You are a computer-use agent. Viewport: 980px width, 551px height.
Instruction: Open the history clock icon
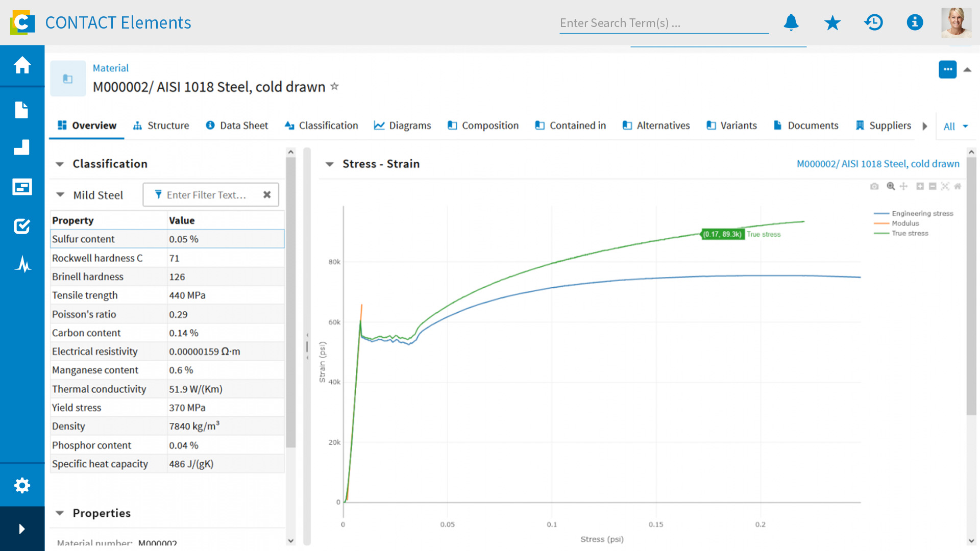[873, 22]
